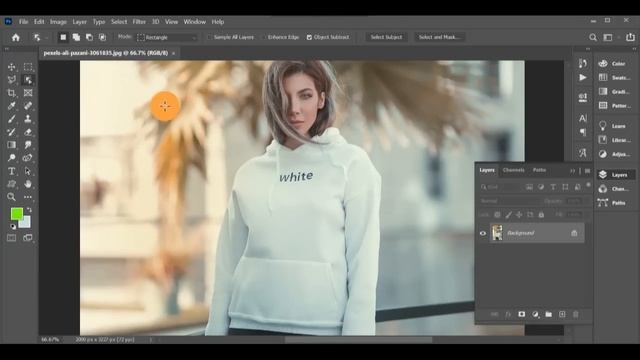The width and height of the screenshot is (640, 360).
Task: Select the Dodge tool
Action: tap(11, 158)
